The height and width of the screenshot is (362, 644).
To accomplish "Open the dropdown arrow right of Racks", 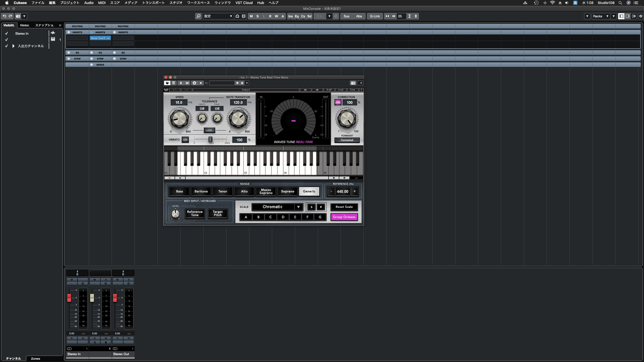I will click(x=613, y=16).
